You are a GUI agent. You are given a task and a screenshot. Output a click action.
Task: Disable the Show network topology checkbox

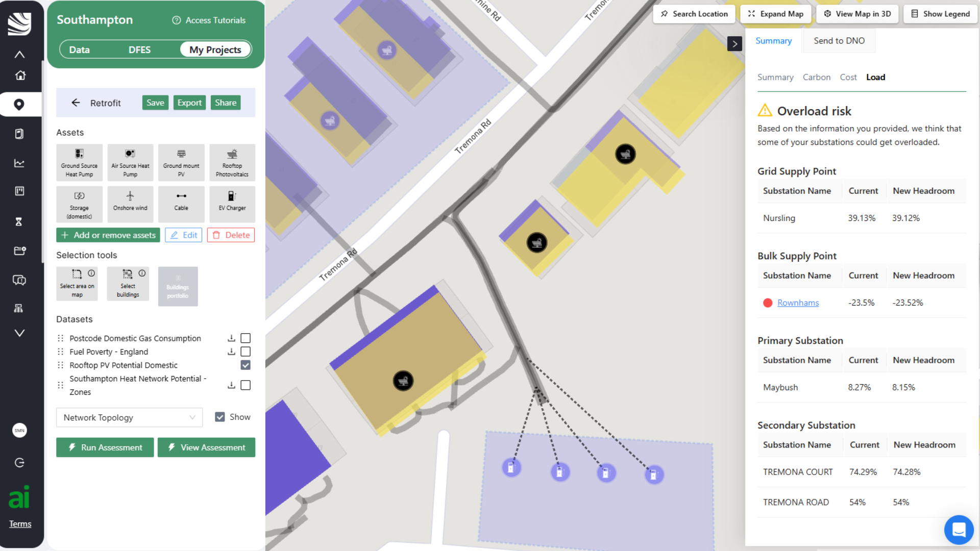[220, 417]
